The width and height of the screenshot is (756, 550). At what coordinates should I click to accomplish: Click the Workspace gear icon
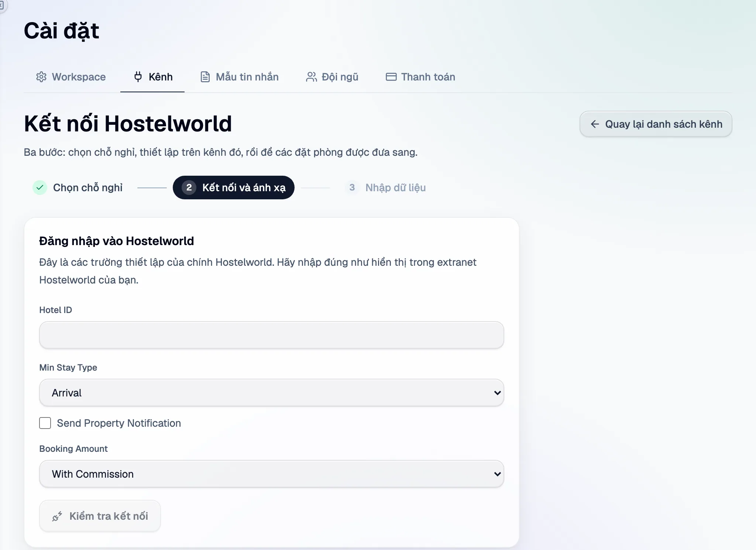41,77
